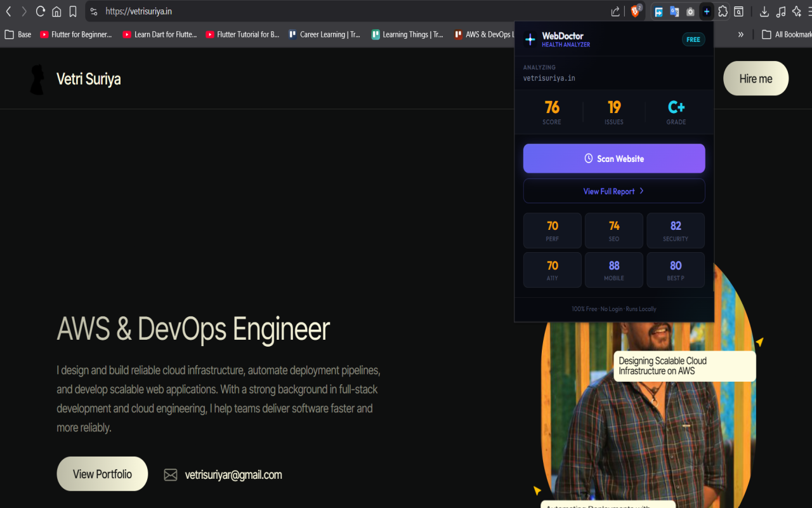View site information icon beside the URL
This screenshot has width=812, height=508.
point(94,11)
